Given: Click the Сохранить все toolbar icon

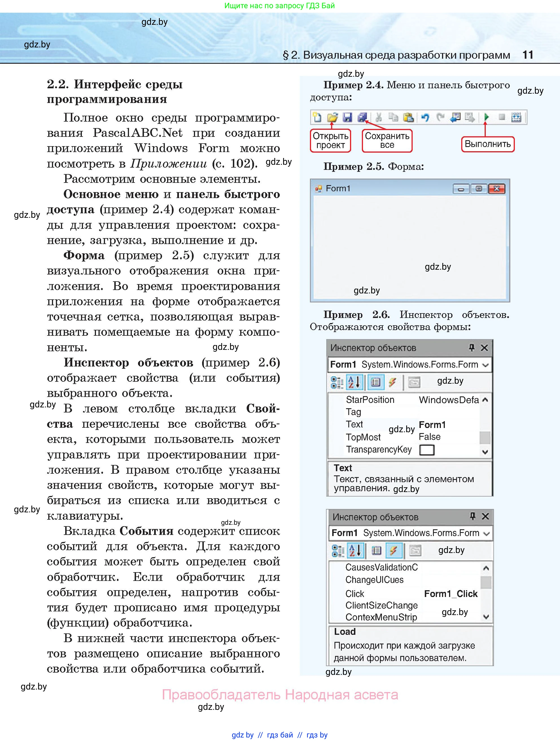Looking at the screenshot, I should pyautogui.click(x=363, y=117).
